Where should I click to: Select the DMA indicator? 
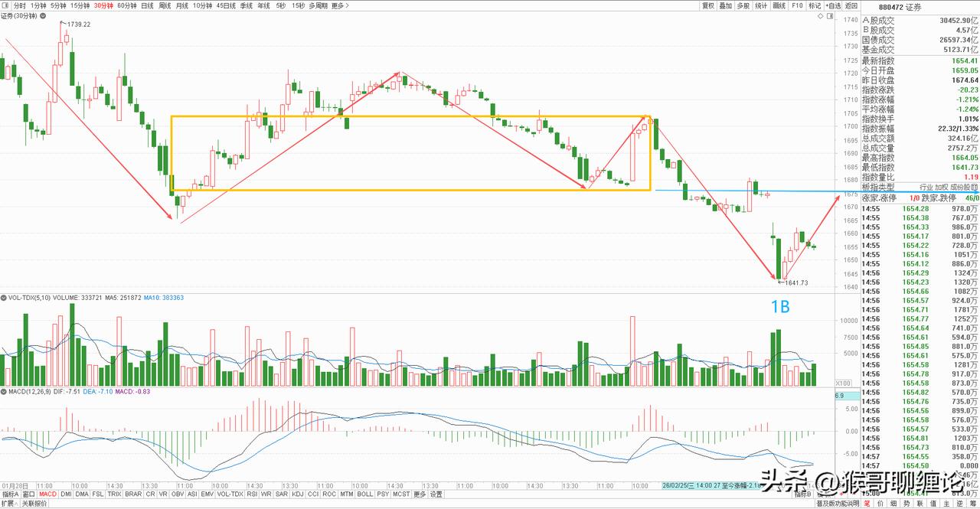click(x=82, y=494)
